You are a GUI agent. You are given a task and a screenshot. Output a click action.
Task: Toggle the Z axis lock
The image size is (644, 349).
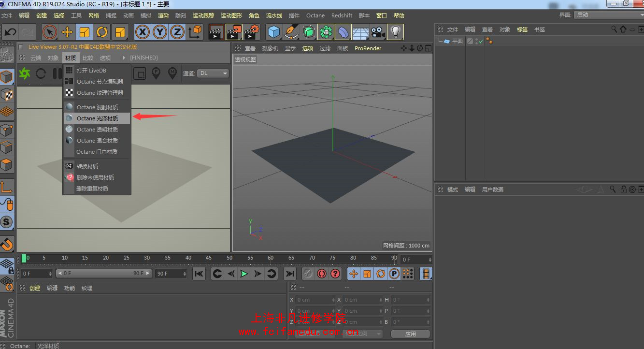click(178, 32)
